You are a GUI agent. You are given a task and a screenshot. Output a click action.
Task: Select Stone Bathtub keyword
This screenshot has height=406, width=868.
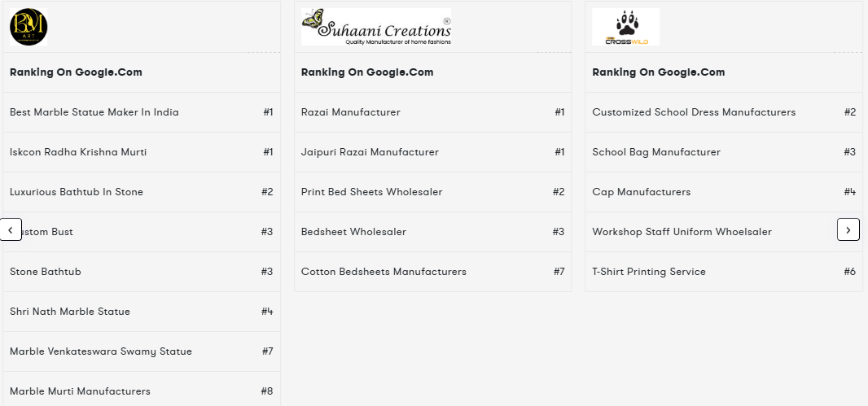(x=46, y=272)
